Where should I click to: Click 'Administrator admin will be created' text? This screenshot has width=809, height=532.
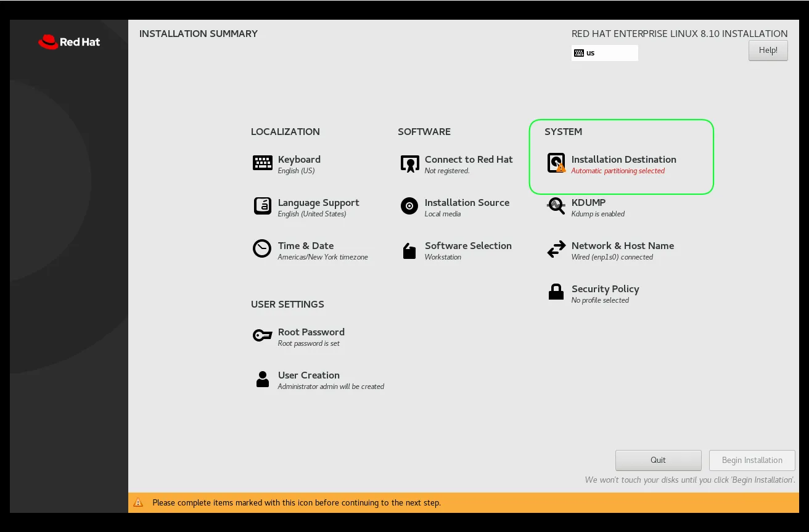click(331, 387)
